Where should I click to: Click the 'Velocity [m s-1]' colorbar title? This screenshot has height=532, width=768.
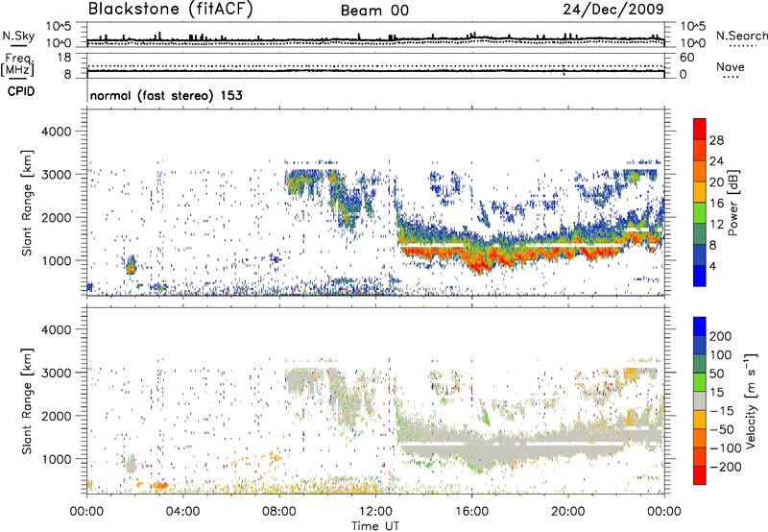pos(751,400)
